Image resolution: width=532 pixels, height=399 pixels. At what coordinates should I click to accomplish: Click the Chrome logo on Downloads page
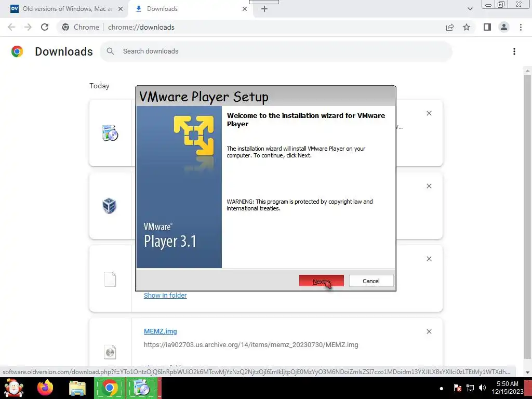pyautogui.click(x=17, y=51)
